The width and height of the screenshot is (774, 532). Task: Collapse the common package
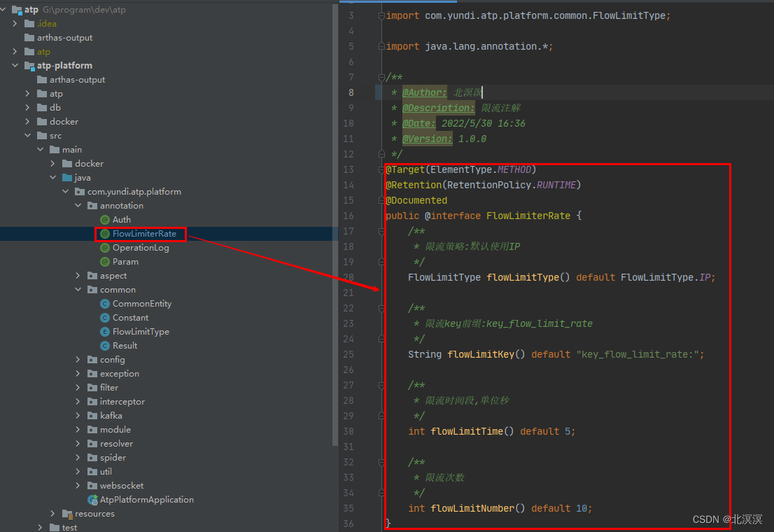click(x=78, y=289)
